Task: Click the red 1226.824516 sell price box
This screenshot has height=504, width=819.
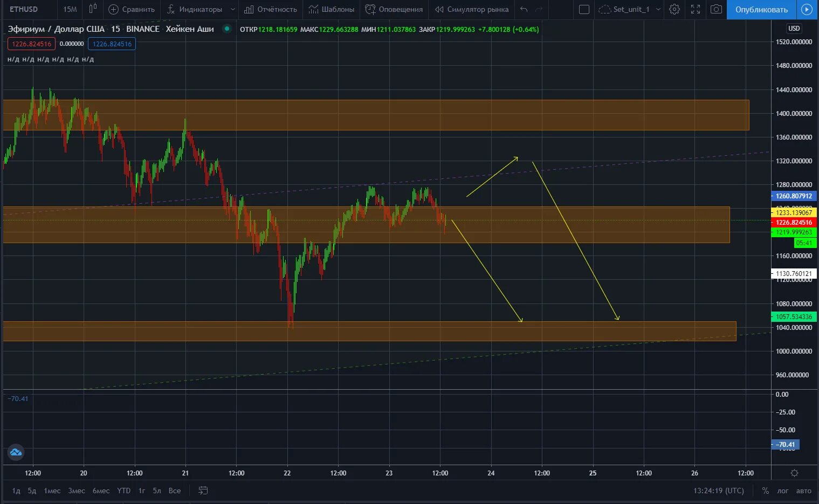Action: coord(32,44)
